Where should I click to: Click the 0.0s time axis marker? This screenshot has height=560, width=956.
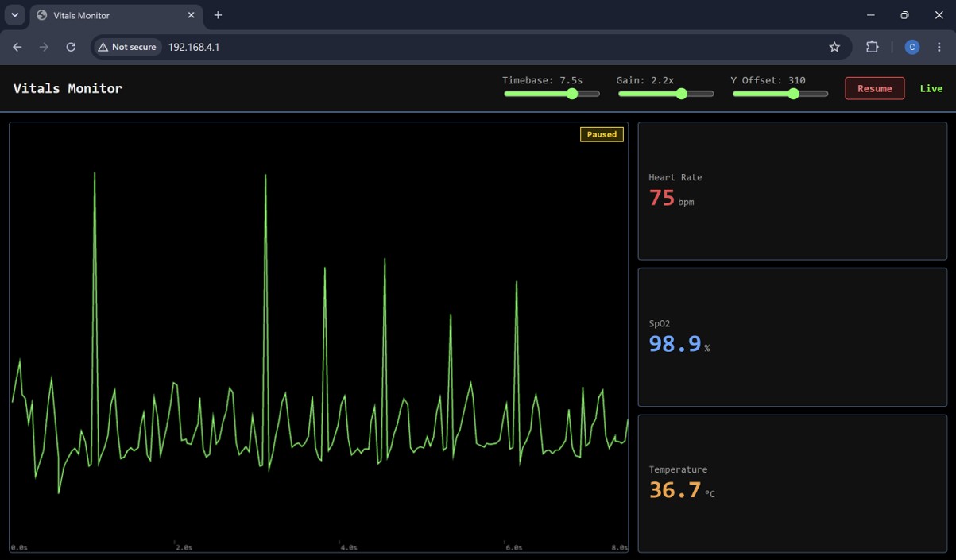coord(19,547)
